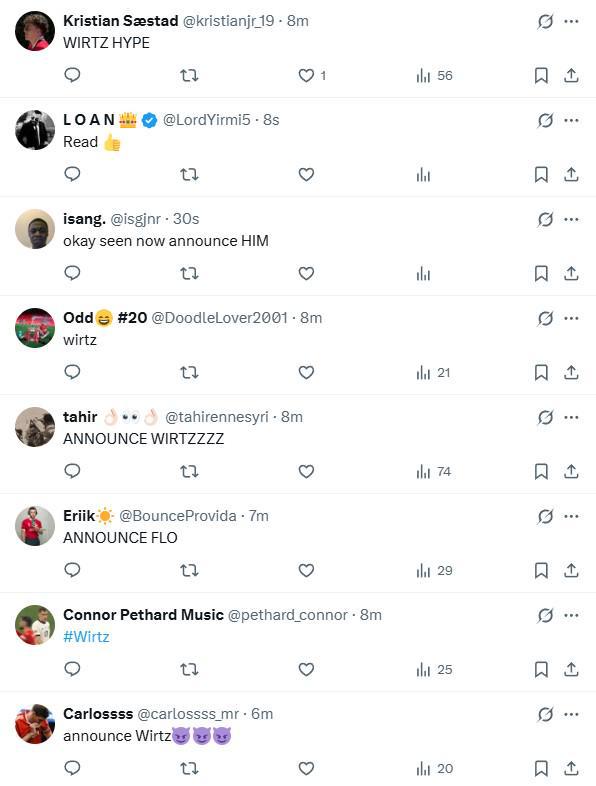The image size is (596, 786).
Task: Click the #Wirtz hashtag link
Action: pos(86,637)
